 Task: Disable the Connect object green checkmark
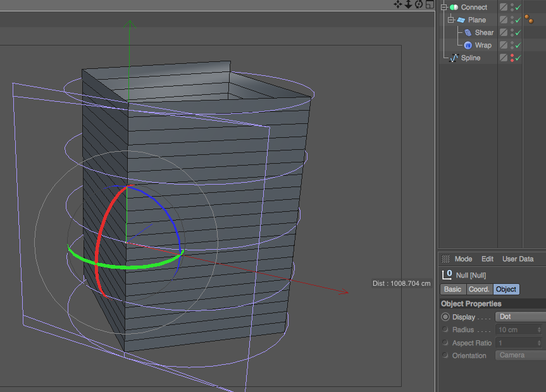click(x=518, y=8)
